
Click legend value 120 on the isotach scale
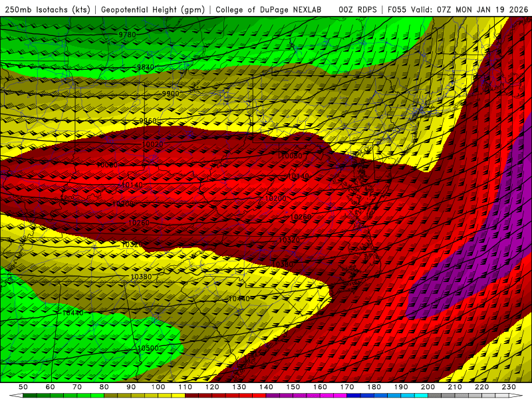[212, 387]
